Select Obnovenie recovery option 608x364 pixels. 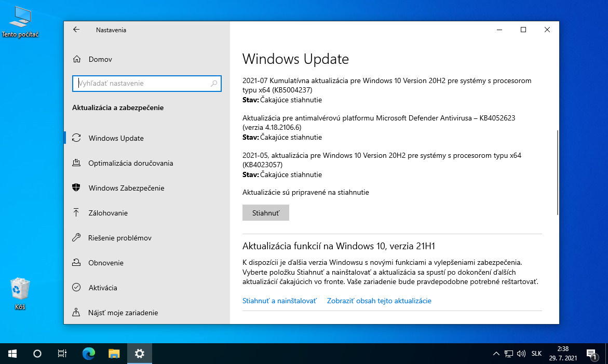(x=106, y=263)
